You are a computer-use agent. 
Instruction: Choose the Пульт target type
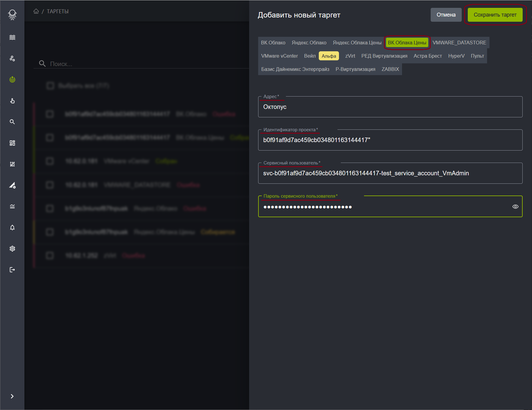tap(477, 56)
